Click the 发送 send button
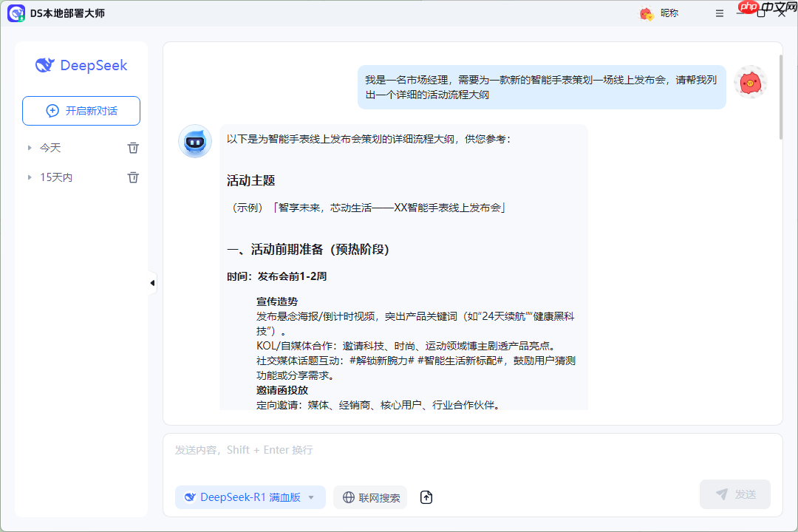Viewport: 798px width, 532px height. tap(734, 494)
